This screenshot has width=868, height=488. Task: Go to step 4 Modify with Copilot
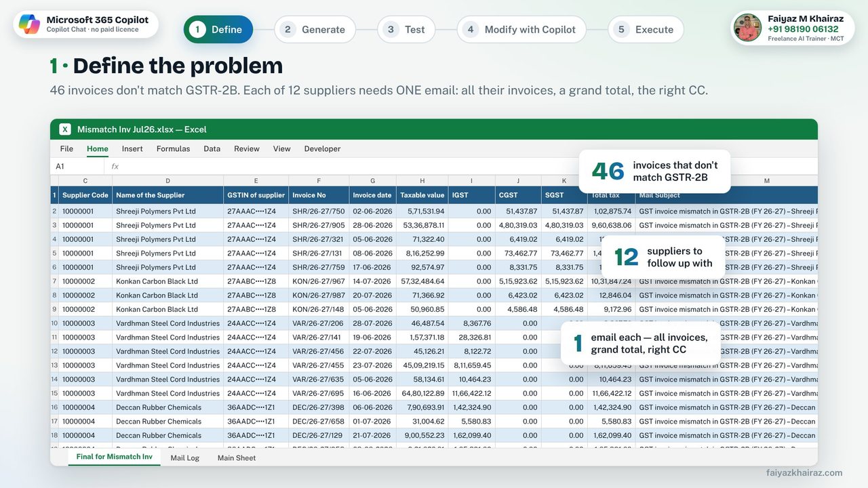pos(521,29)
